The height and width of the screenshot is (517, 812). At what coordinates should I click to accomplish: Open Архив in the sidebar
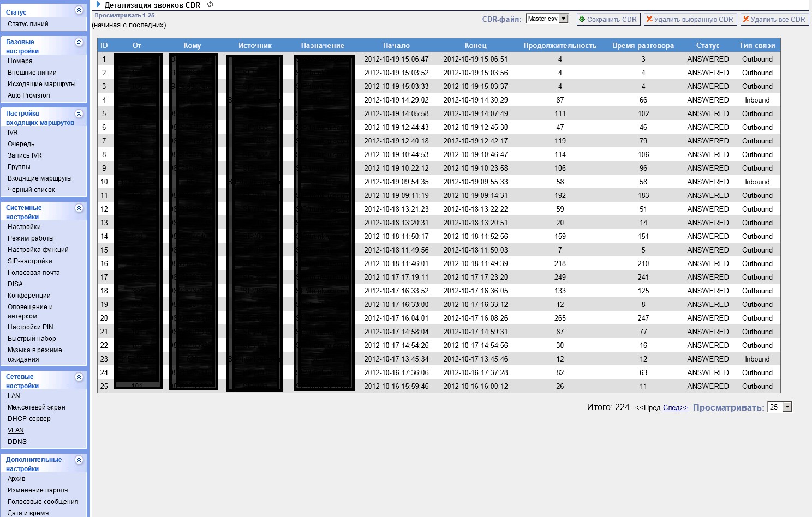16,479
